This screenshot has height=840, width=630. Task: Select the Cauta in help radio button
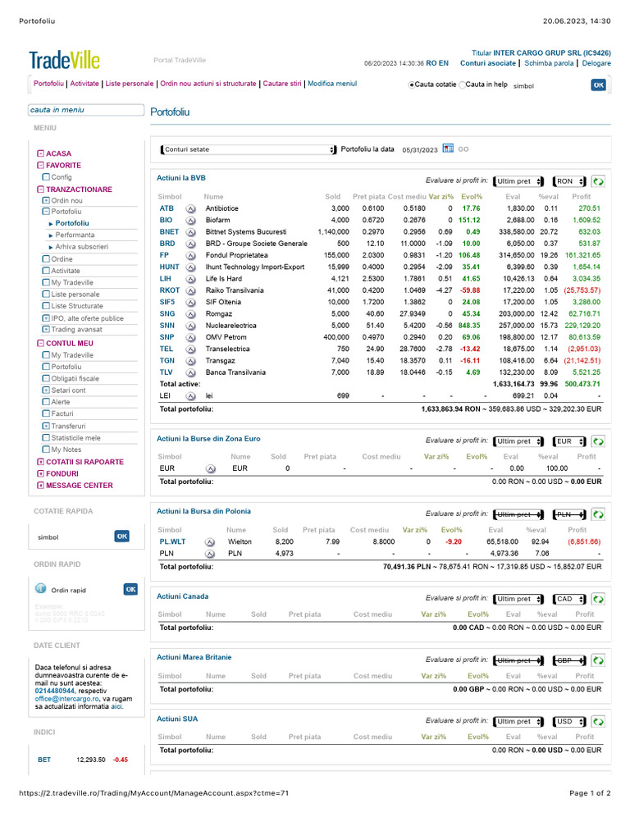pos(462,84)
